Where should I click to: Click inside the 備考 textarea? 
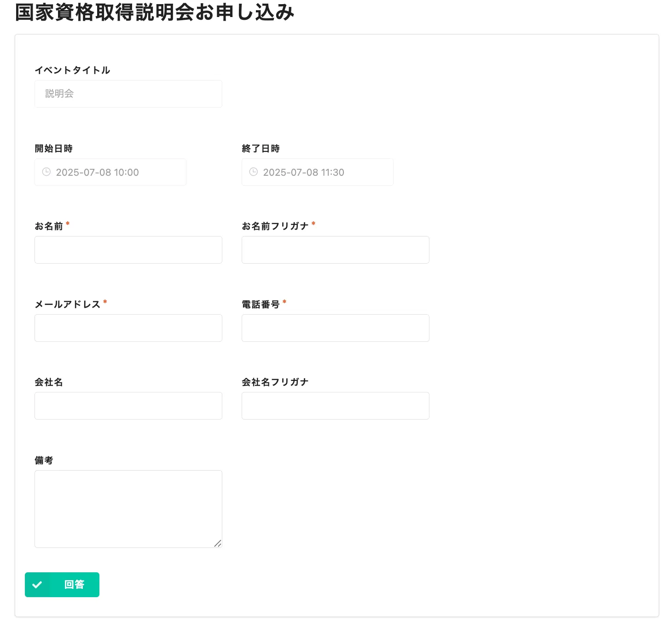pos(128,509)
